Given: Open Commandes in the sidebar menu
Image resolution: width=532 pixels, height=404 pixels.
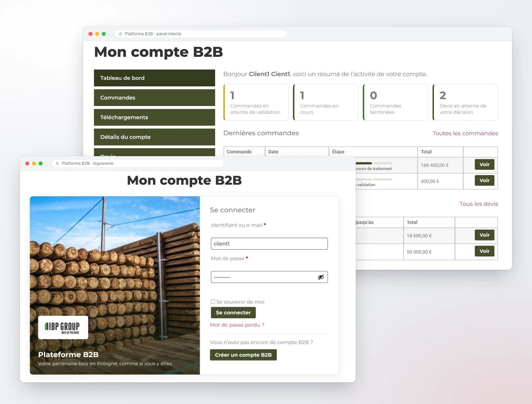Looking at the screenshot, I should 155,98.
